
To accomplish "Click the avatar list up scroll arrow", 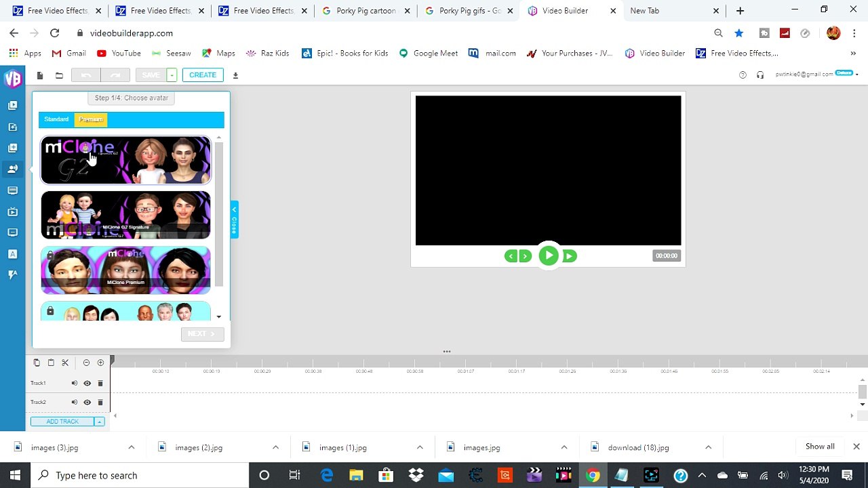I will 218,138.
